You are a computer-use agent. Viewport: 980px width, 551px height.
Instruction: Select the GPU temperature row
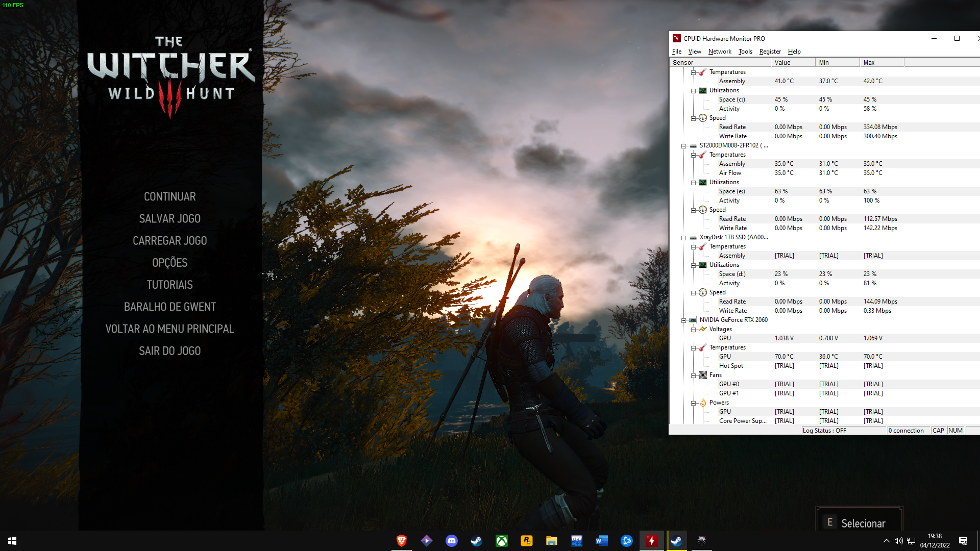click(x=824, y=357)
